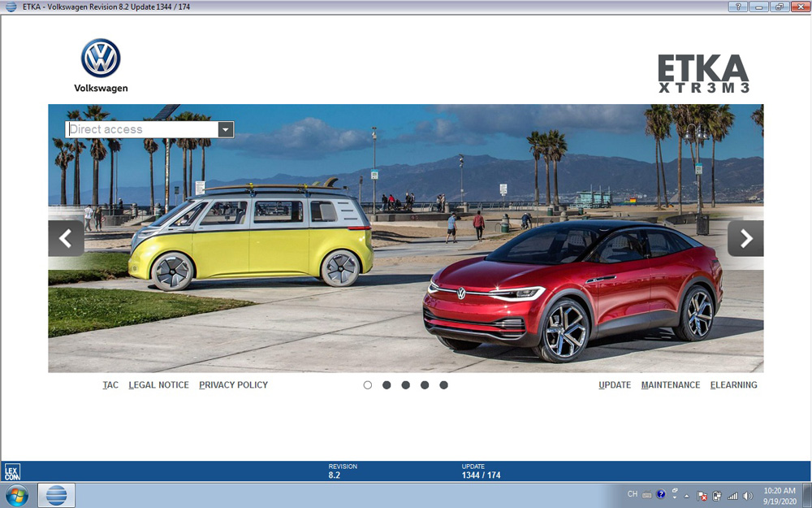Open the Direct access dropdown arrow
Viewport: 812px width, 508px height.
[x=226, y=129]
